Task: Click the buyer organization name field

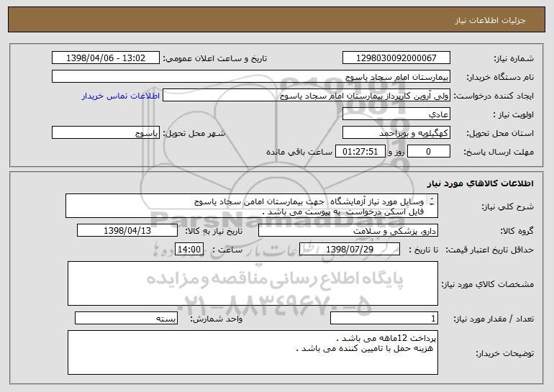Action: coord(251,77)
